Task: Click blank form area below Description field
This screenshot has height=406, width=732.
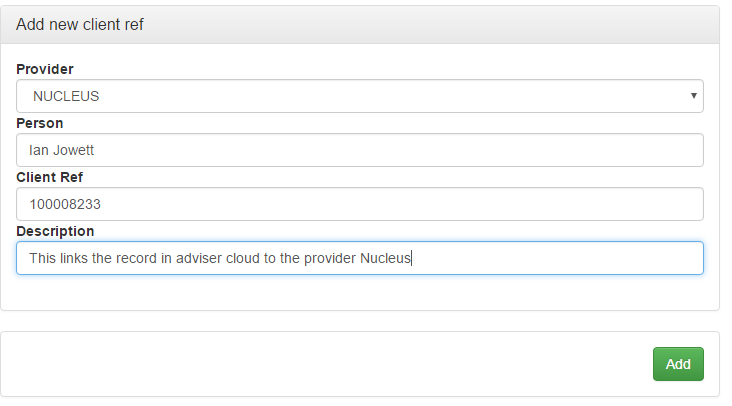Action: coord(359,293)
